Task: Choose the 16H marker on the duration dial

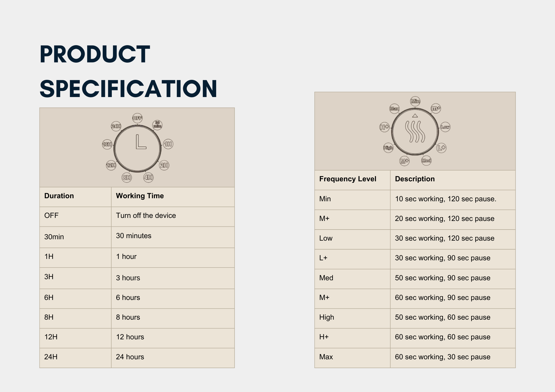Action: [x=107, y=144]
